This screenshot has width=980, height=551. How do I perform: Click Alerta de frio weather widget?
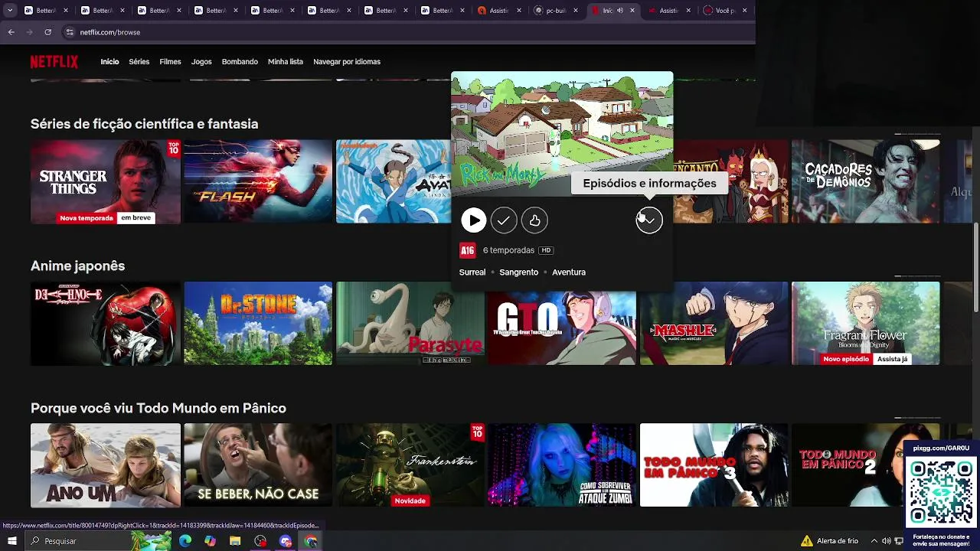(x=829, y=541)
